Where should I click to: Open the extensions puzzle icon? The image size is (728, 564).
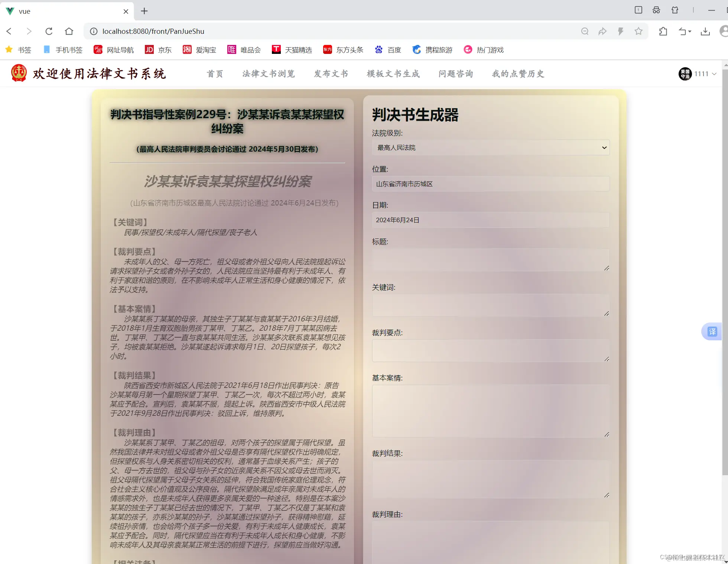pos(663,31)
